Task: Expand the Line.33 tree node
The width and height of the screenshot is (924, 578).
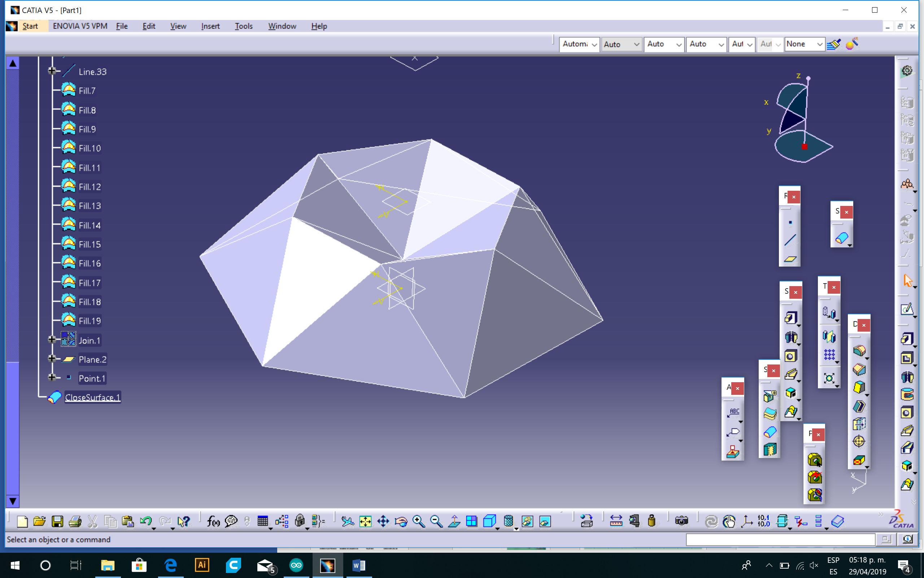Action: (52, 71)
